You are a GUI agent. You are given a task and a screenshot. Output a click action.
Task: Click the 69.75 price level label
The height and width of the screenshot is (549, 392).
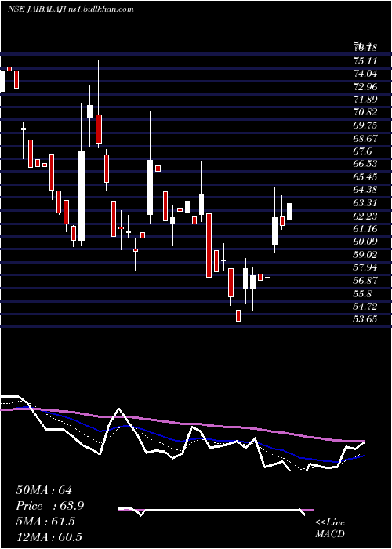366,125
